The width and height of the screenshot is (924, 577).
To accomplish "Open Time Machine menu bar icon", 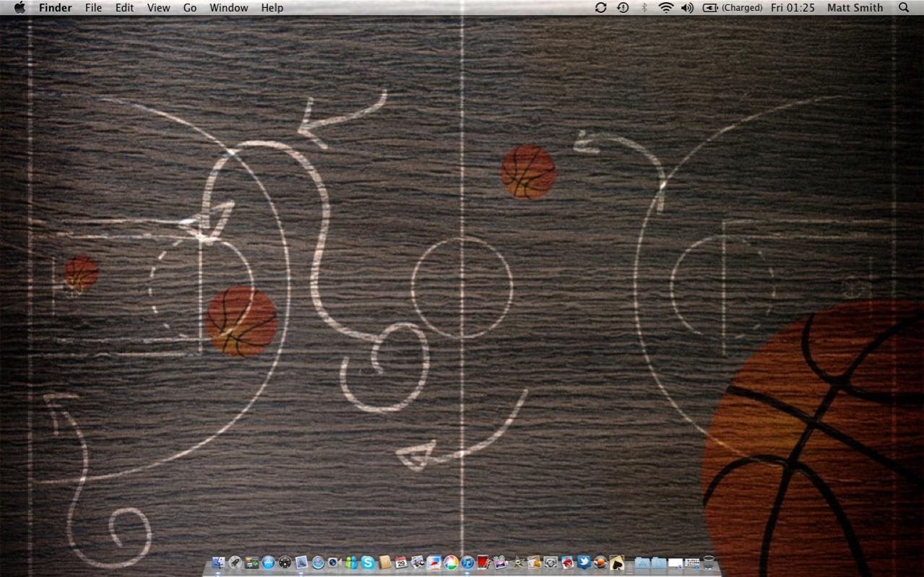I will (x=623, y=7).
